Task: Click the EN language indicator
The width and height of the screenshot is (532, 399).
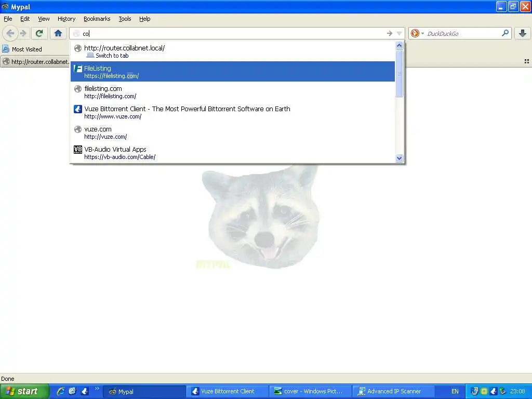Action: tap(455, 392)
